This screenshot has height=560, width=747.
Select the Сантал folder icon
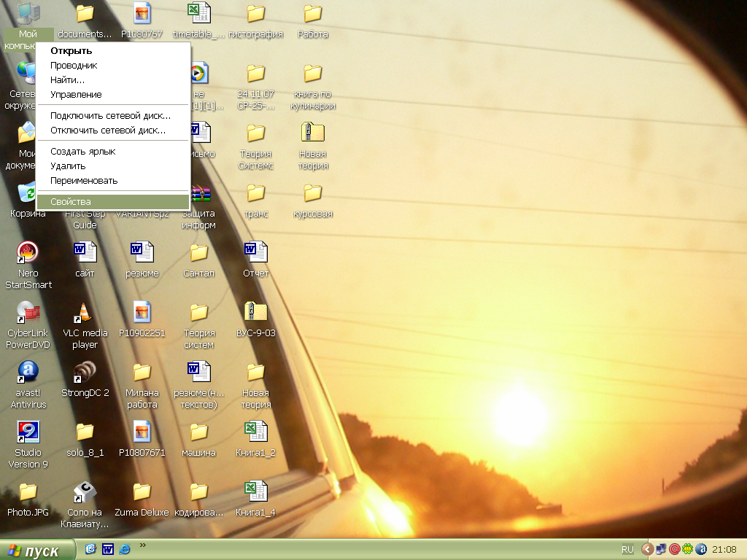click(198, 253)
